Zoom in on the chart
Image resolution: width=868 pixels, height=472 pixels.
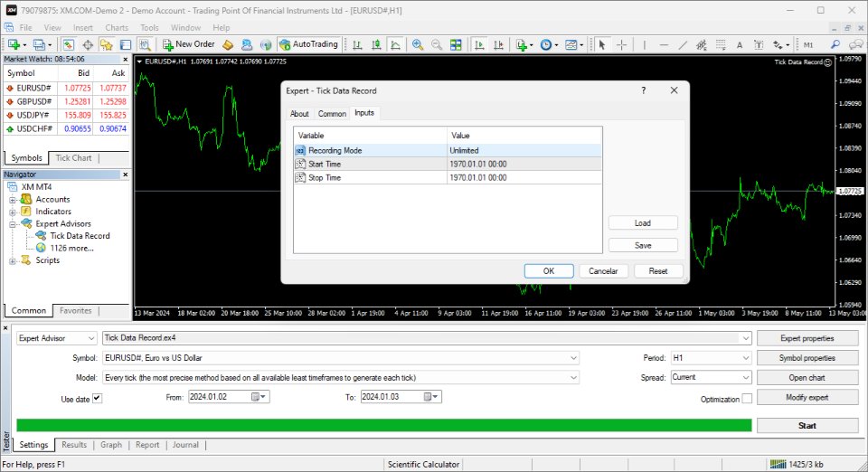point(418,45)
